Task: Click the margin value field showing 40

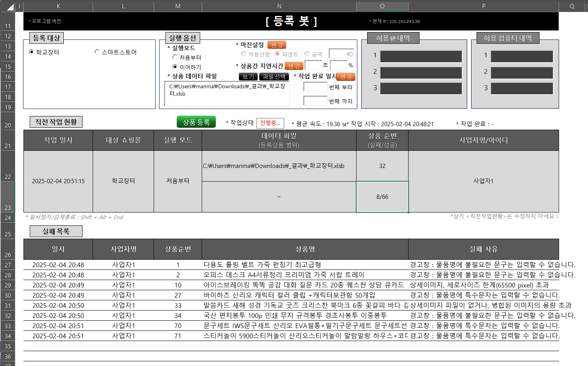Action: [x=341, y=54]
